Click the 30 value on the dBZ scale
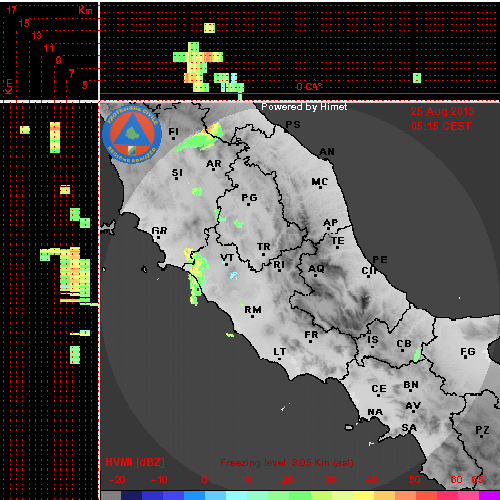Image resolution: width=500 pixels, height=500 pixels. click(x=329, y=480)
